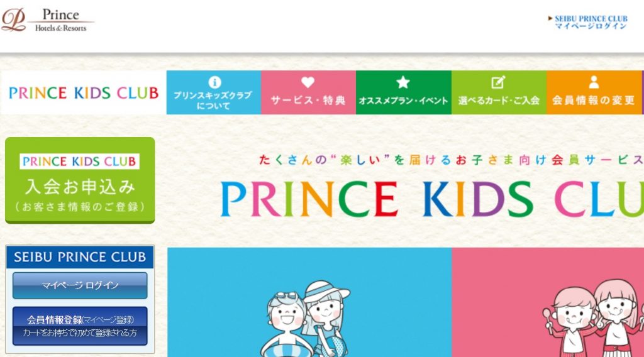
Task: Click the small arrow before SEIBU PRINCE CLUB
Action: pyautogui.click(x=550, y=18)
